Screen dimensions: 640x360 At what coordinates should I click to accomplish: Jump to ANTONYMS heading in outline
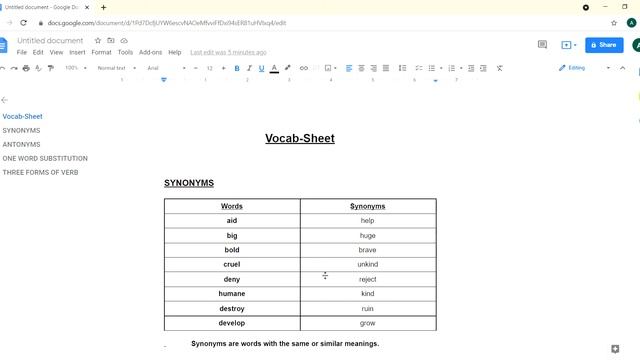pyautogui.click(x=21, y=144)
